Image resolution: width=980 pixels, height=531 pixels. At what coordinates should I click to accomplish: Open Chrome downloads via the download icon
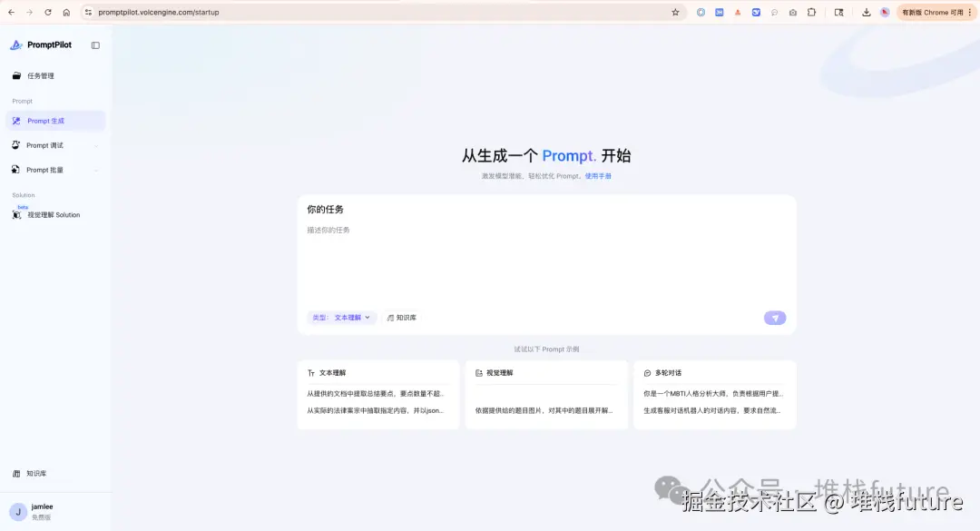point(866,12)
